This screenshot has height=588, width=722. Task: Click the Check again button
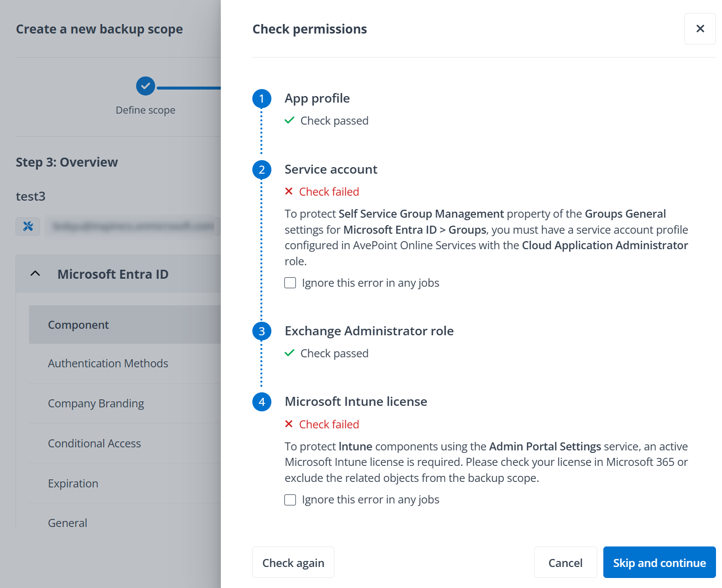click(293, 562)
